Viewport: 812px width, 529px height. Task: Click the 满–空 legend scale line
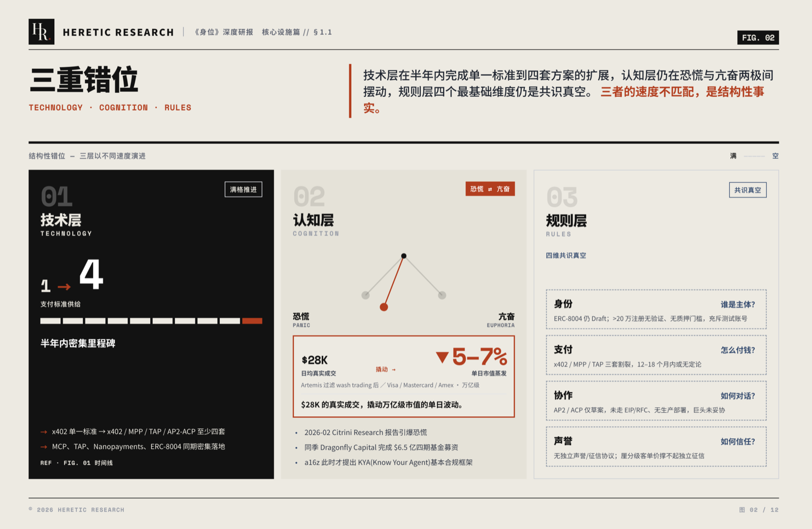pyautogui.click(x=754, y=156)
